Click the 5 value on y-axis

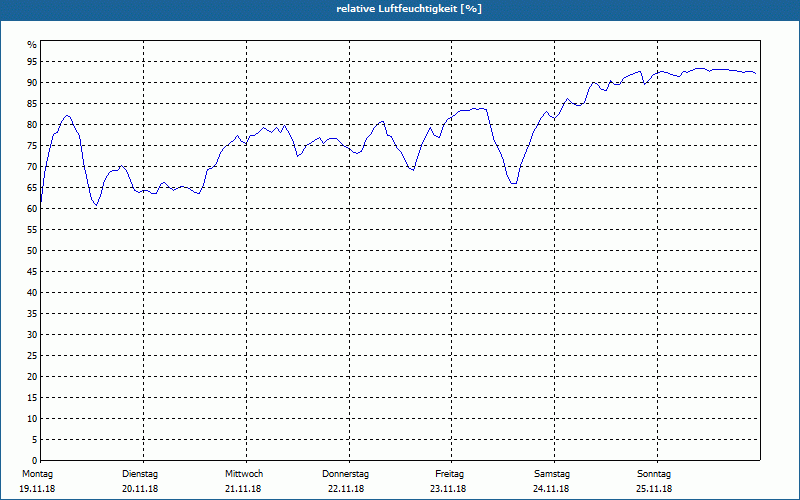34,440
